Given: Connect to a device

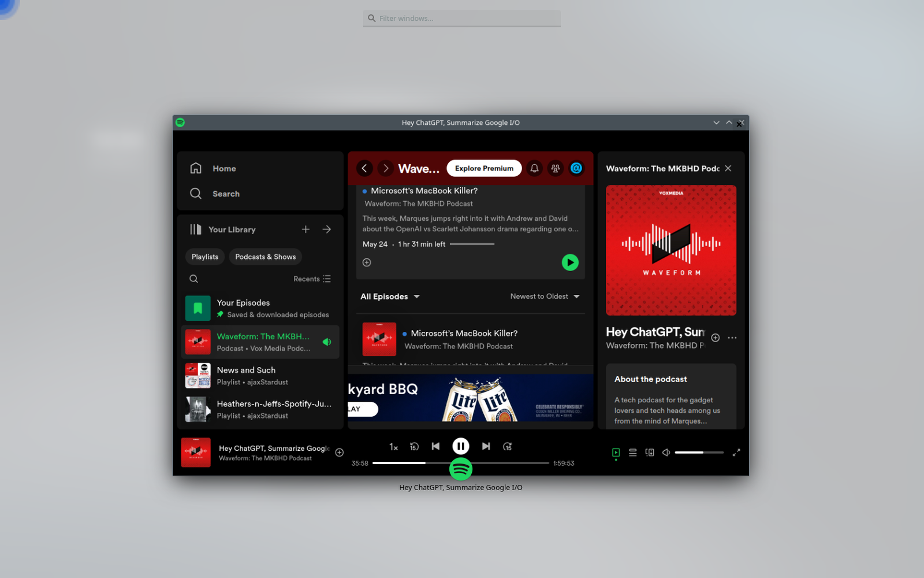Looking at the screenshot, I should [x=650, y=453].
